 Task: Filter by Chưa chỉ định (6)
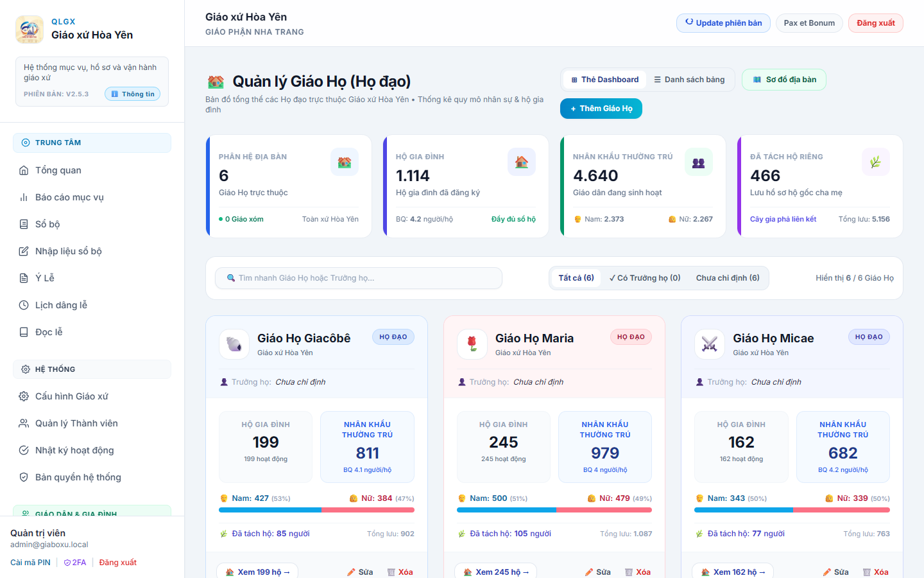728,278
